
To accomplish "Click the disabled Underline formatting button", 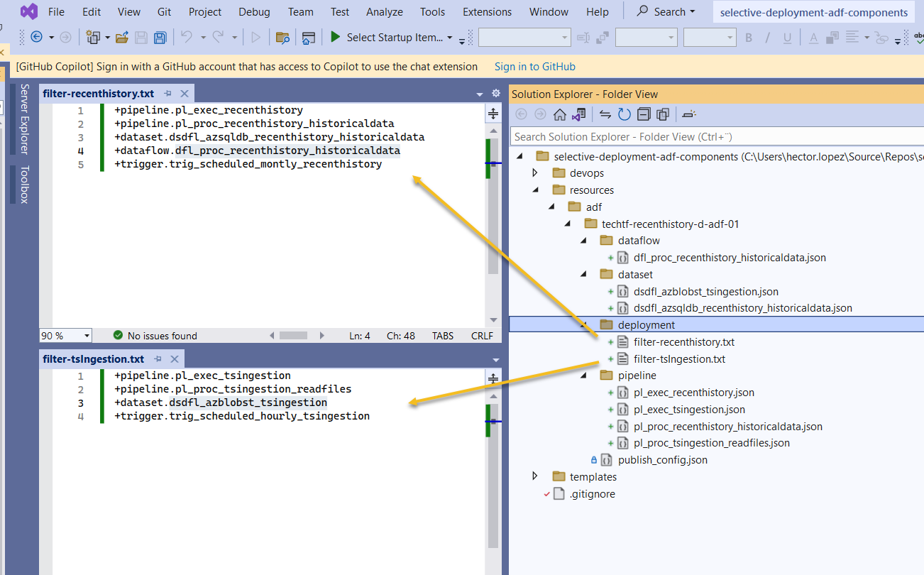I will click(787, 38).
